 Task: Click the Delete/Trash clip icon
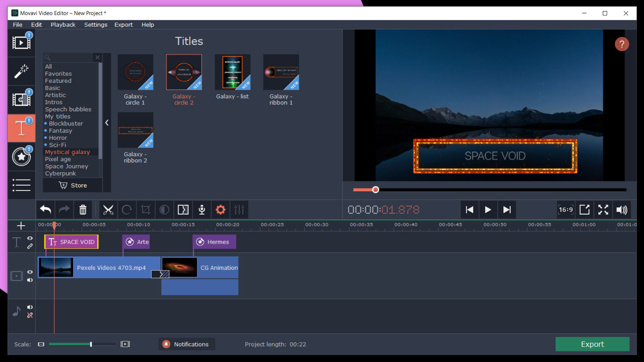pyautogui.click(x=83, y=209)
